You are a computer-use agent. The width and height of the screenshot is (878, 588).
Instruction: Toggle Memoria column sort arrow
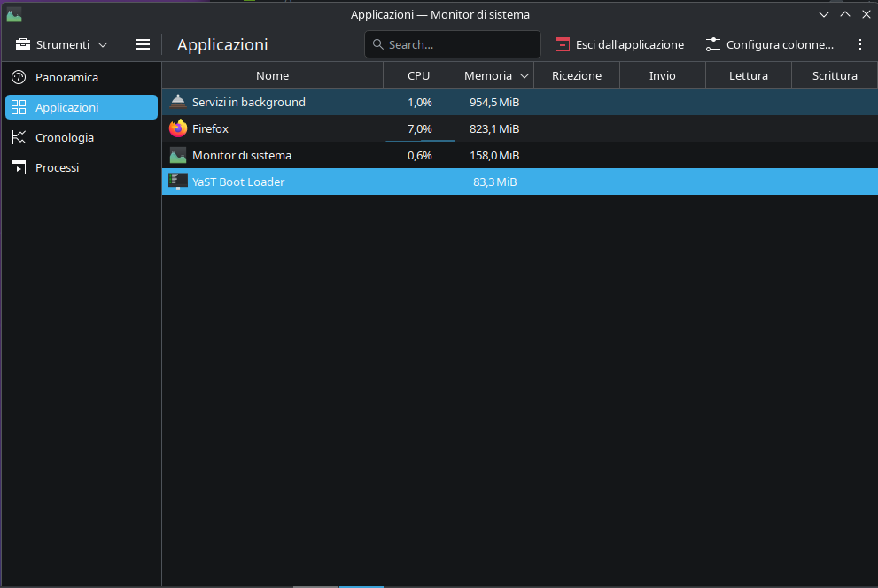524,76
